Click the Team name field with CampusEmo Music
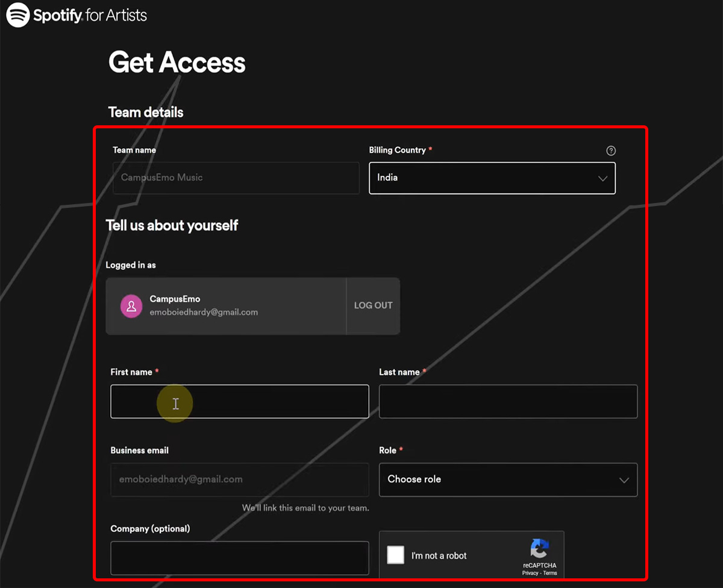Viewport: 723px width, 588px height. pyautogui.click(x=236, y=178)
